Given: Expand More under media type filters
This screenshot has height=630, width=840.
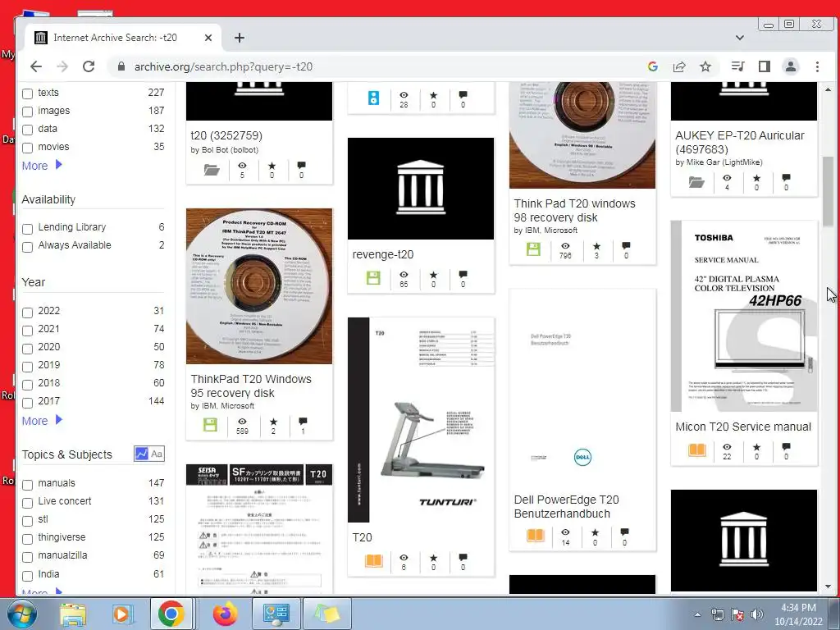Looking at the screenshot, I should [x=42, y=166].
